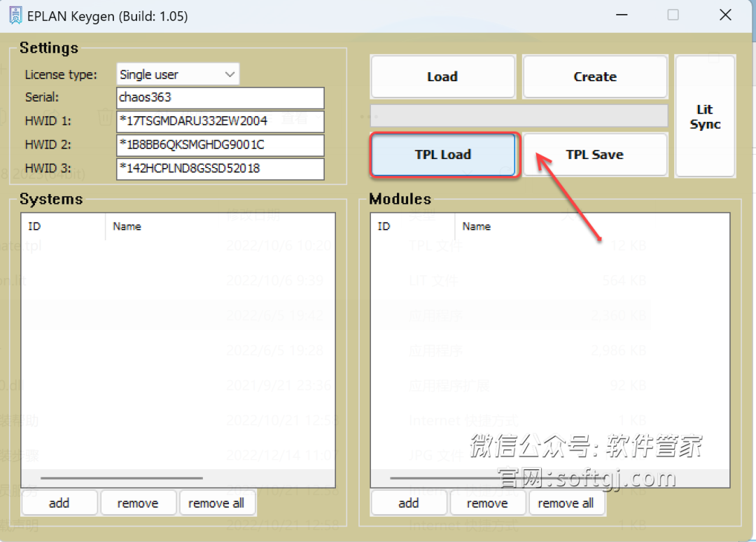Click add under the Systems list
Viewport: 756px width, 542px height.
click(59, 503)
